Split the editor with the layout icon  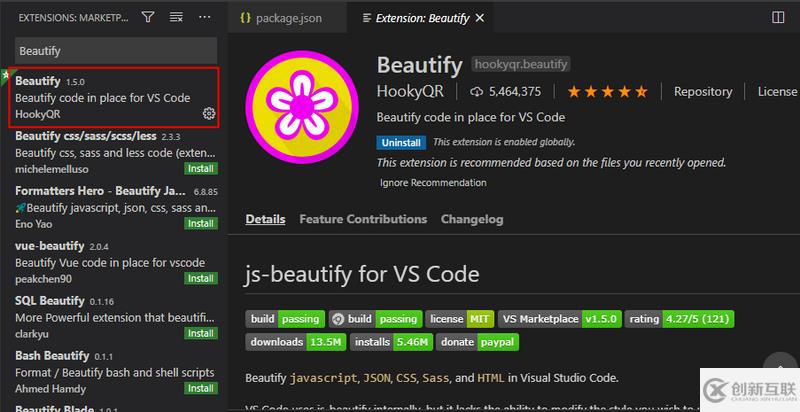click(778, 17)
